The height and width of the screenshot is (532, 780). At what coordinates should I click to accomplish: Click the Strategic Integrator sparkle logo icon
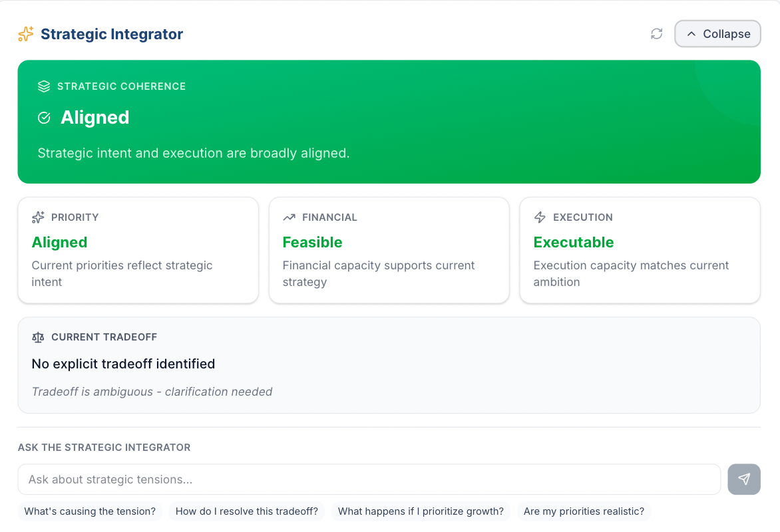click(x=25, y=33)
